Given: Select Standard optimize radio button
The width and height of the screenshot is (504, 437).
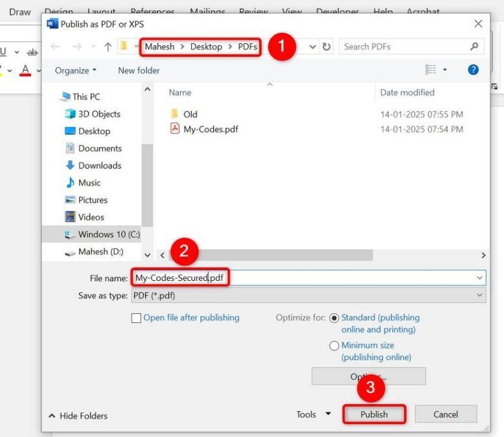Looking at the screenshot, I should (334, 318).
